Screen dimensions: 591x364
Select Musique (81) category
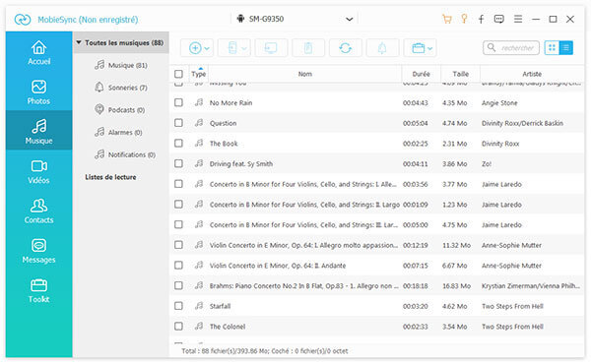(120, 65)
